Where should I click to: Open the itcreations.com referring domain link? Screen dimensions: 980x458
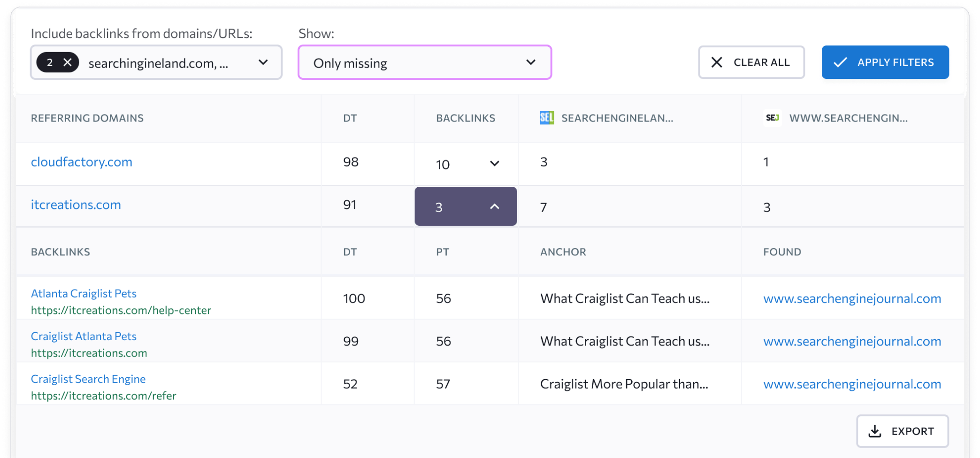pyautogui.click(x=76, y=205)
